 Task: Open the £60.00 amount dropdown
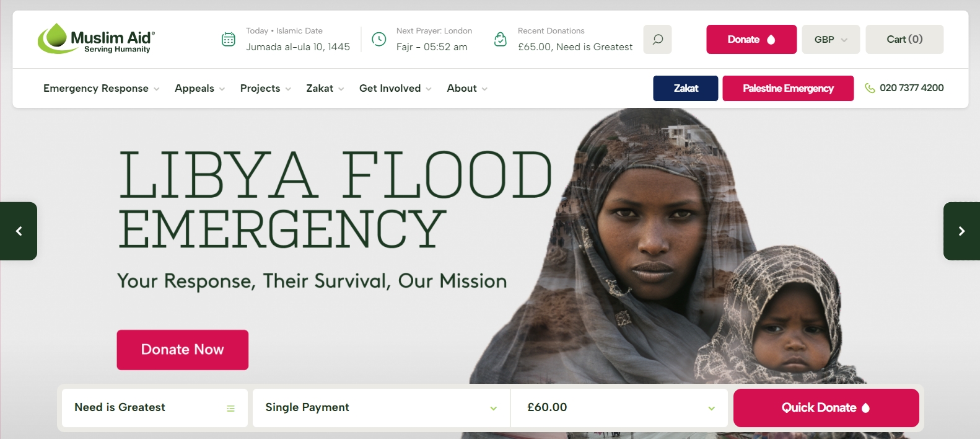[619, 407]
